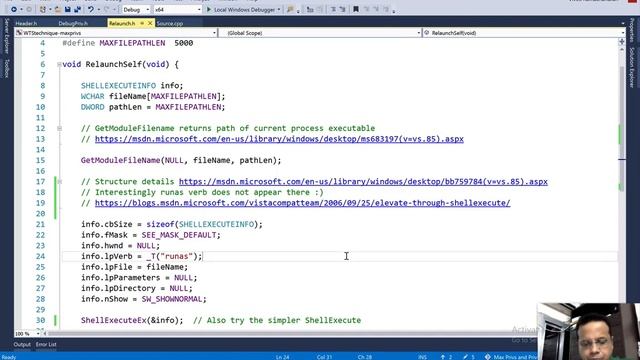
Task: Click the Ch 28 status bar entry
Action: pyautogui.click(x=364, y=357)
